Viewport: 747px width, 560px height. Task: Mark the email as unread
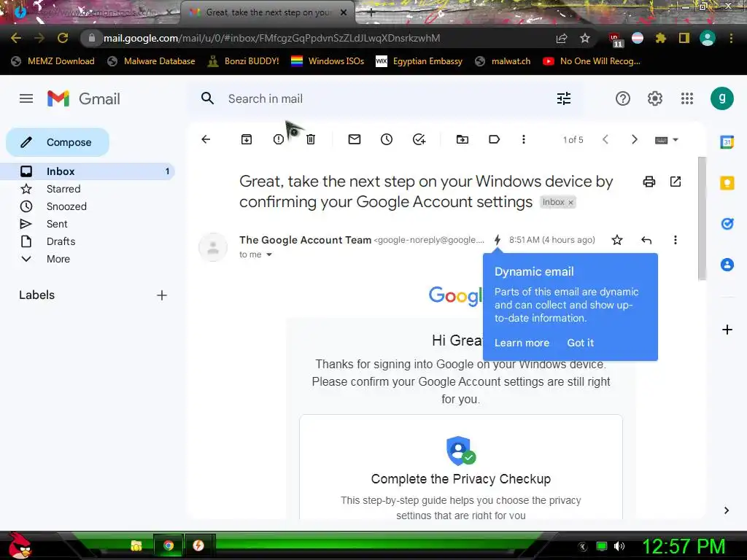pos(355,139)
